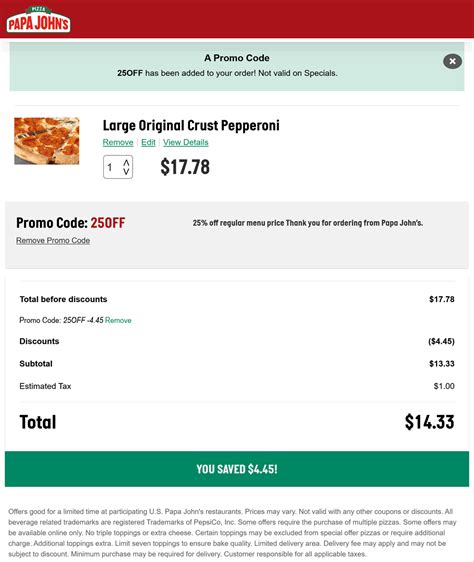Click the Remove Promo Code link
This screenshot has height=562, width=474.
[53, 240]
